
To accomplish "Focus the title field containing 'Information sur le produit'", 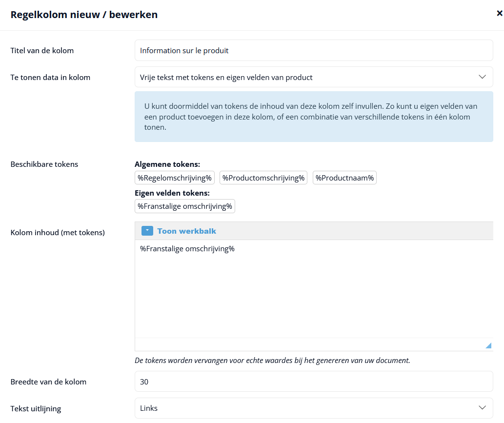I will click(x=314, y=50).
